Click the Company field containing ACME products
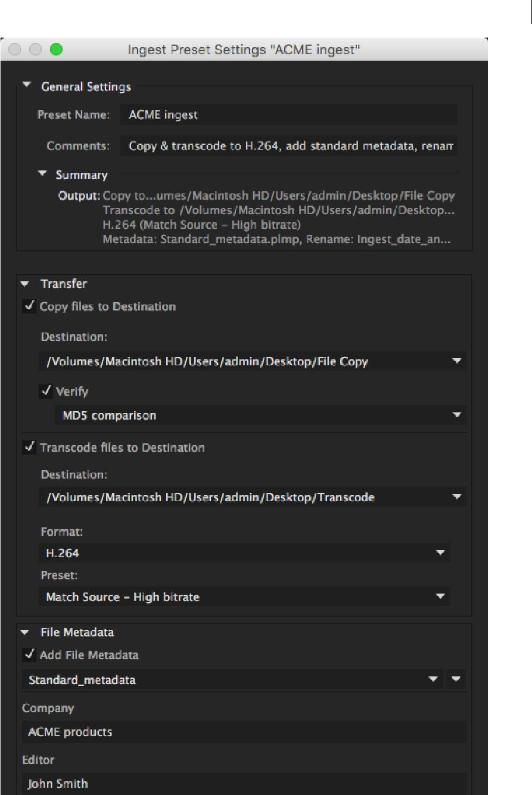 pos(244,732)
